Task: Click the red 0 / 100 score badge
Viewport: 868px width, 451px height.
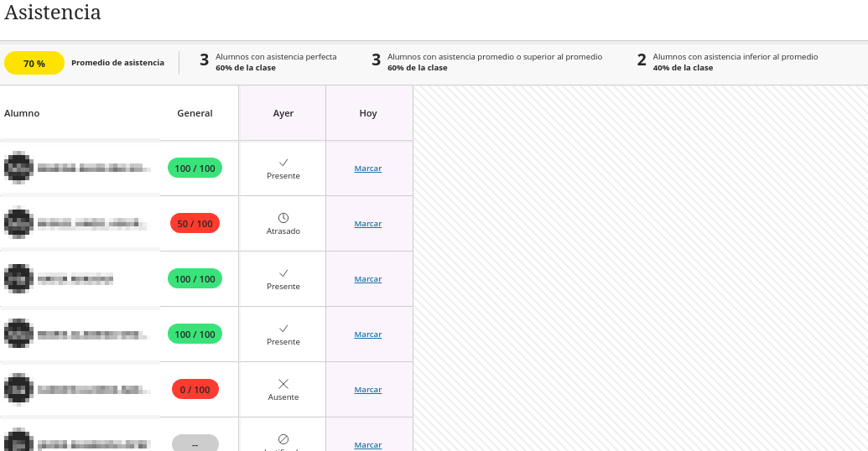Action: tap(195, 390)
